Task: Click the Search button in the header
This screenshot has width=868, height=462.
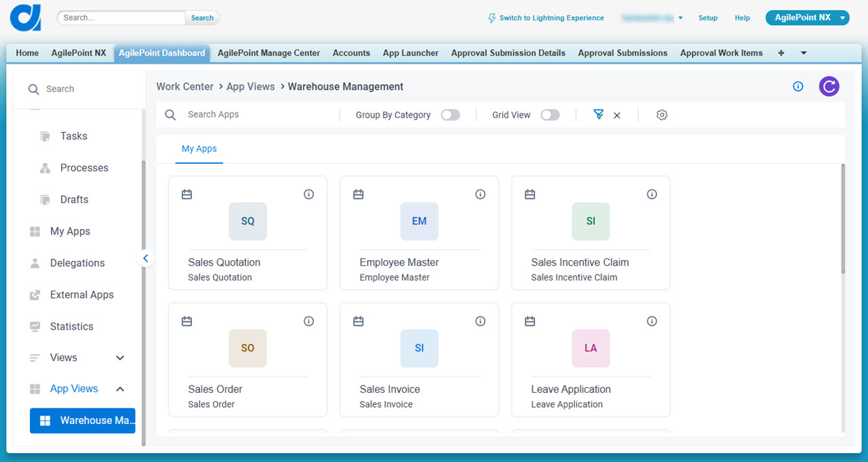Action: coord(202,18)
